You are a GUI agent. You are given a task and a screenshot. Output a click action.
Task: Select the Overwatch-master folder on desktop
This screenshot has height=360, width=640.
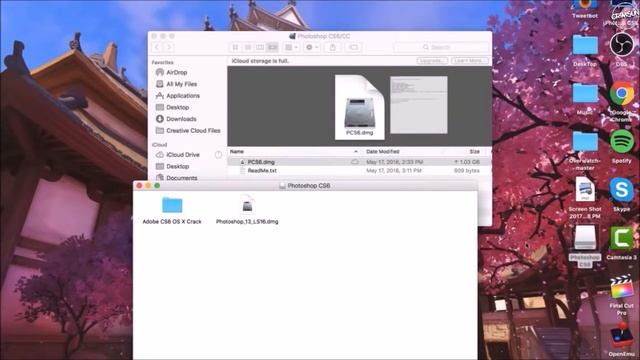[585, 150]
